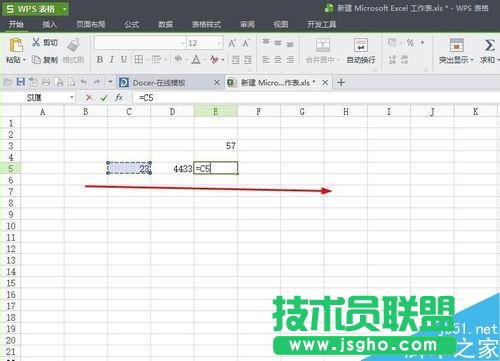Click the Sum sigma icon
The image size is (500, 361).
point(489,45)
